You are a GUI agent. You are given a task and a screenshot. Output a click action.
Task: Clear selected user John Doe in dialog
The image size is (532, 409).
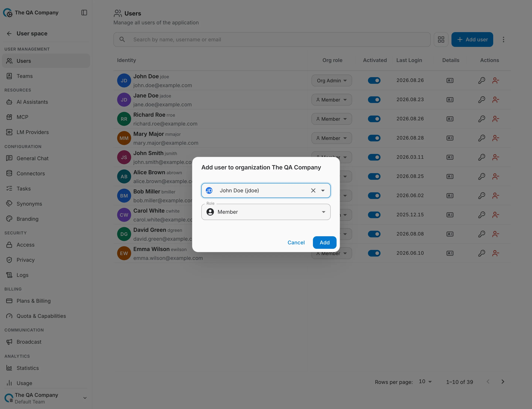(x=313, y=190)
